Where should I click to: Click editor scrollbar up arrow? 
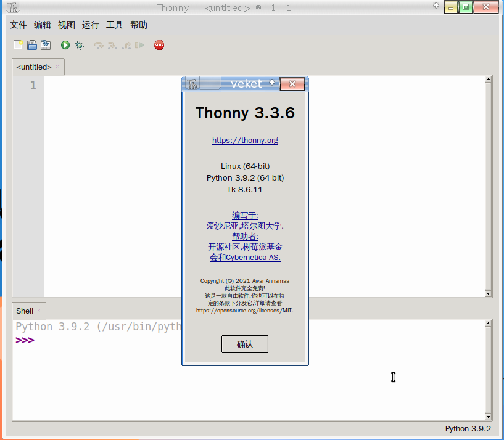pos(488,79)
